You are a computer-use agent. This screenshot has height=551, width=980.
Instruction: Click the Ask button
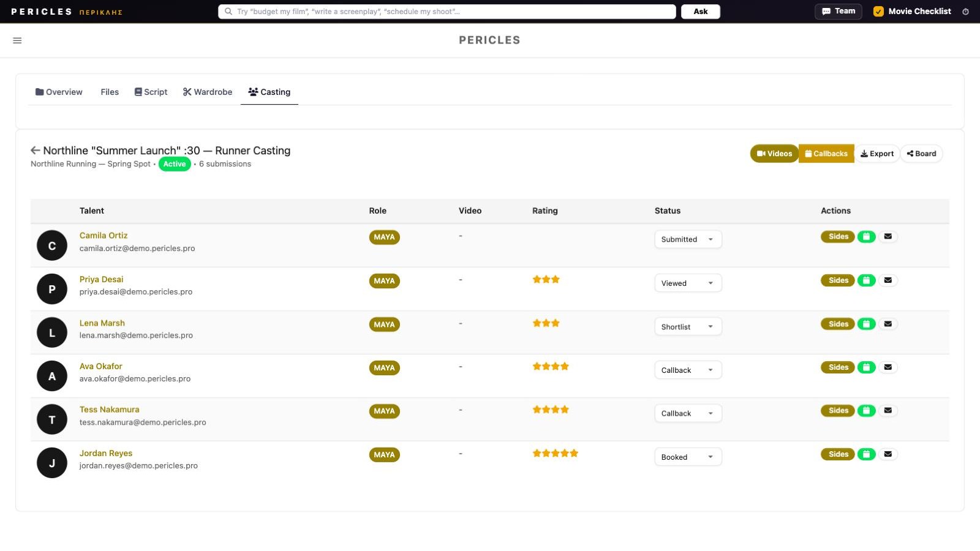click(x=701, y=12)
